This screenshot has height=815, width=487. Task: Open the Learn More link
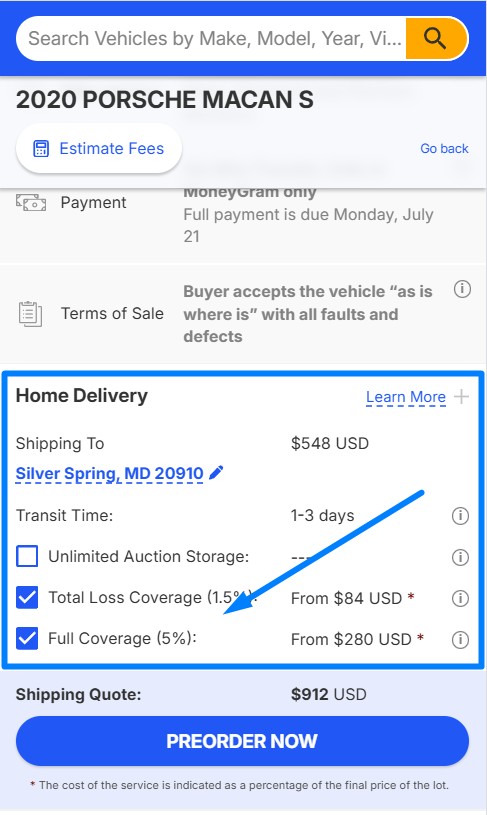406,397
